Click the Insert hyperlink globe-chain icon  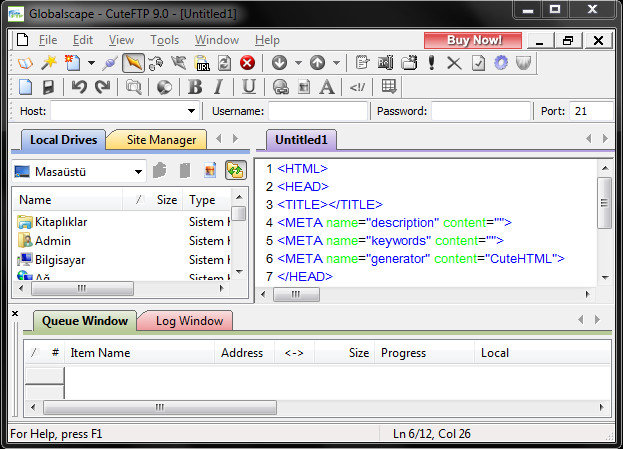(x=281, y=87)
